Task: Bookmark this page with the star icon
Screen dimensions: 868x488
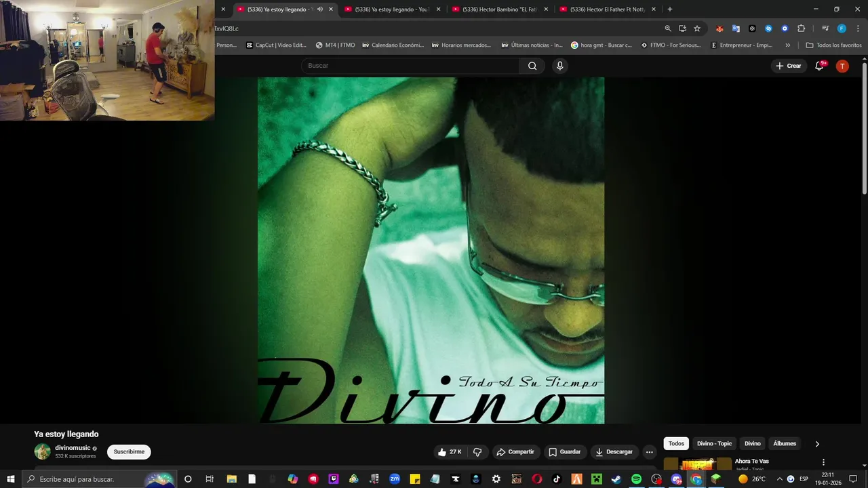Action: pos(697,28)
